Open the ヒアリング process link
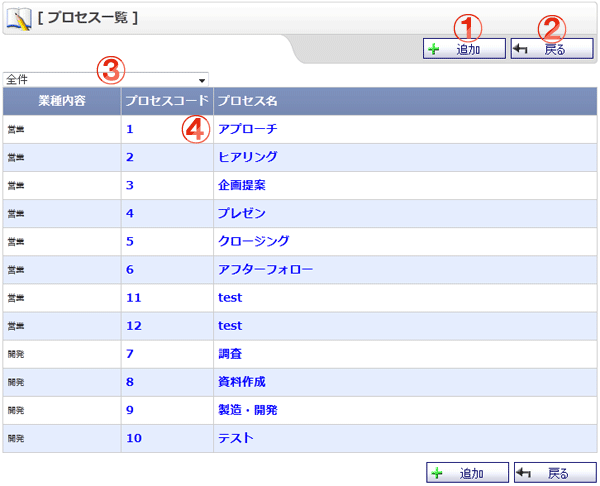This screenshot has height=486, width=600. coord(248,157)
